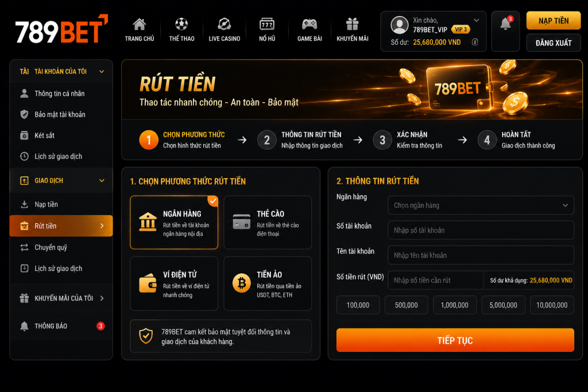Select the Ngân hàng withdrawal method
588x392 pixels.
(174, 222)
